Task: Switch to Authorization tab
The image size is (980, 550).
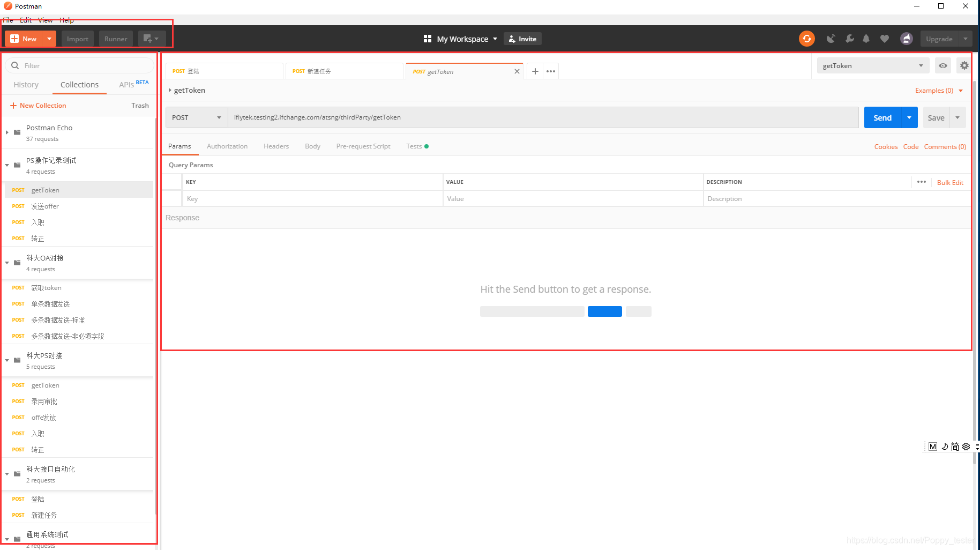Action: (x=227, y=146)
